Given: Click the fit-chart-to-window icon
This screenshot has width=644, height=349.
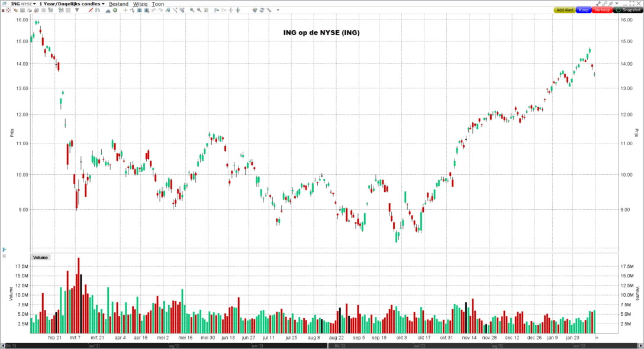Looking at the screenshot, I should [206, 10].
